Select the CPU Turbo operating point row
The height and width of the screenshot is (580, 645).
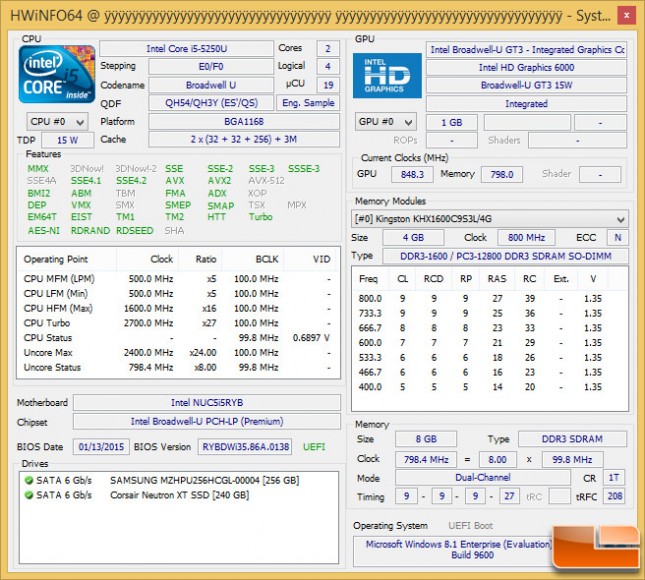click(178, 323)
